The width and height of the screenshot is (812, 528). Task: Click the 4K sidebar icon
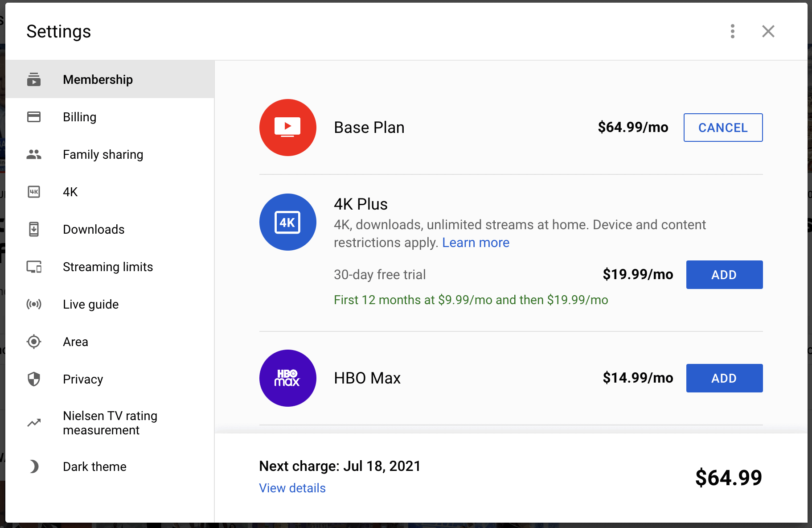pyautogui.click(x=34, y=192)
